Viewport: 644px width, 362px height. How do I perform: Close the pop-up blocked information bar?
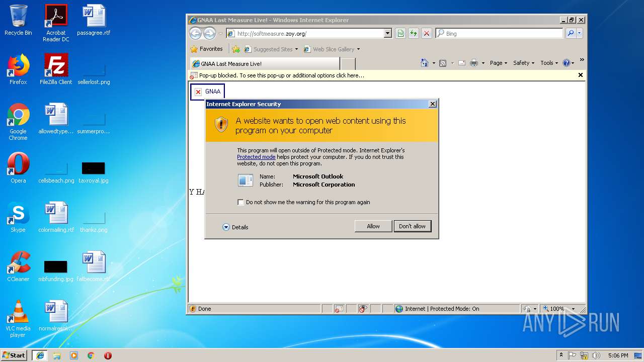[x=580, y=75]
